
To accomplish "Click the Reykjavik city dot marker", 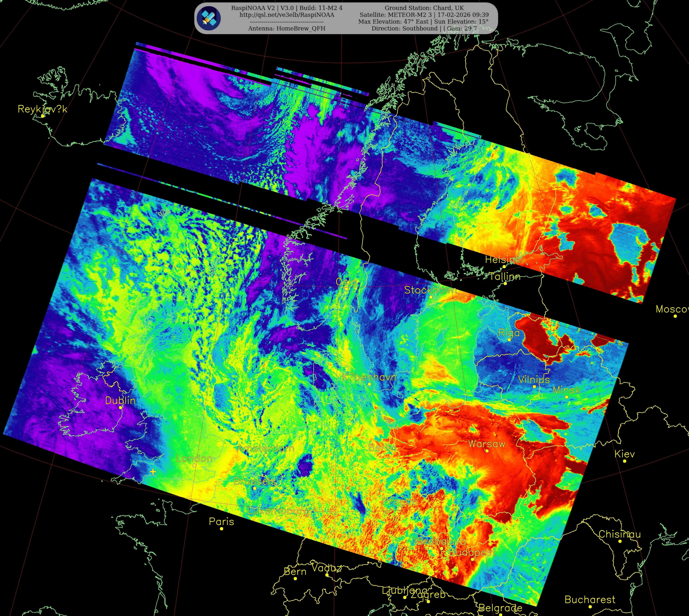I will [43, 116].
